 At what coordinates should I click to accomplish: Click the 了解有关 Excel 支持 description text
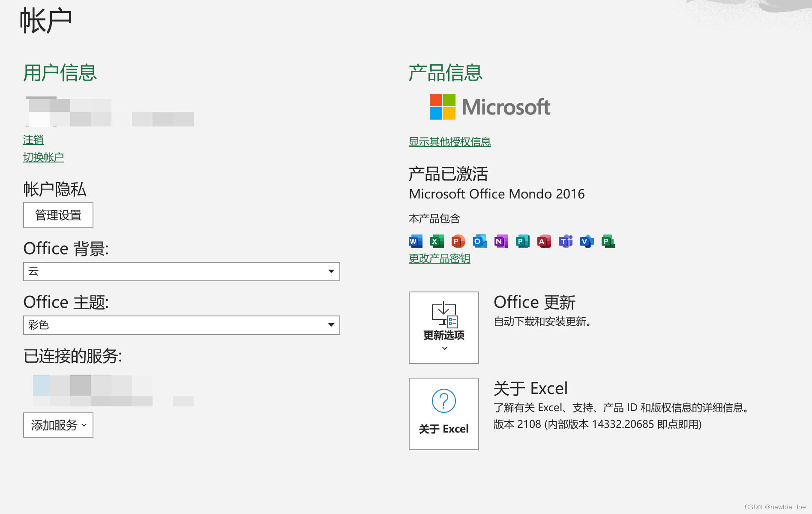(621, 408)
